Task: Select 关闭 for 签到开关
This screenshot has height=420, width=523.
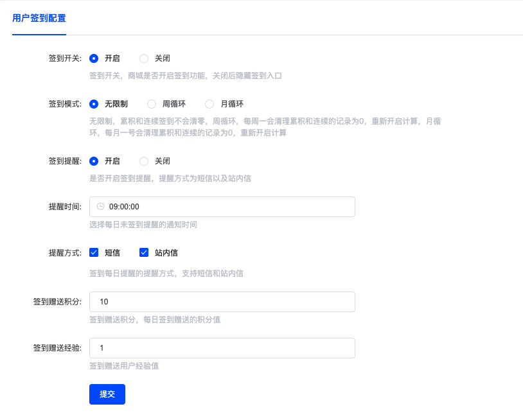Action: click(144, 58)
